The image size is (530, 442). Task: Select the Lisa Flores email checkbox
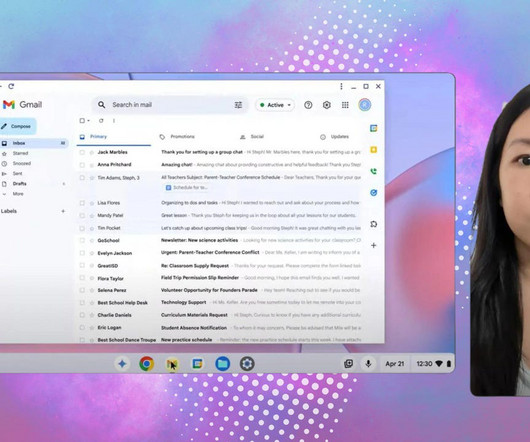[x=82, y=203]
